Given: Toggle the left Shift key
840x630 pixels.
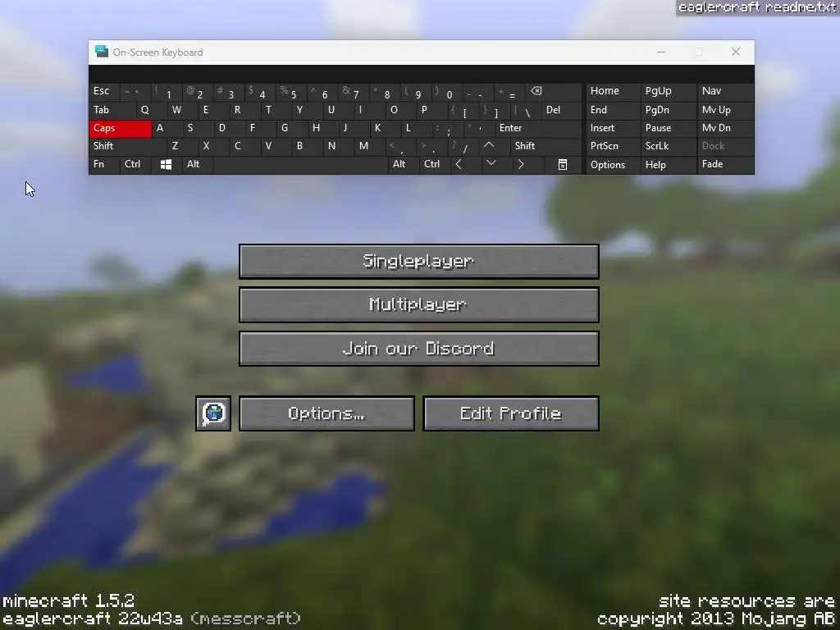Looking at the screenshot, I should (129, 146).
